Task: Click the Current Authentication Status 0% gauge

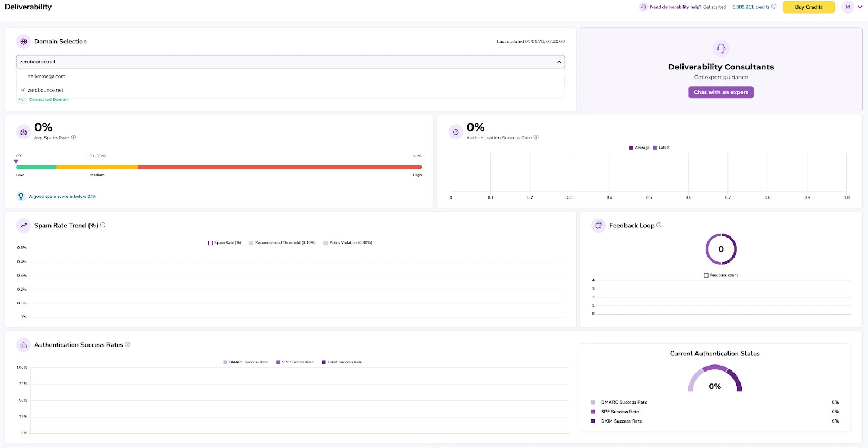Action: coord(715,379)
